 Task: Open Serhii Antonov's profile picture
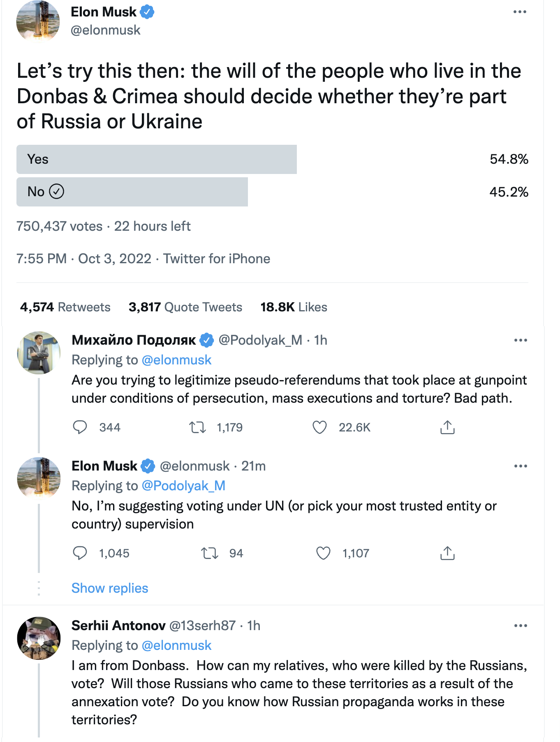tap(39, 638)
